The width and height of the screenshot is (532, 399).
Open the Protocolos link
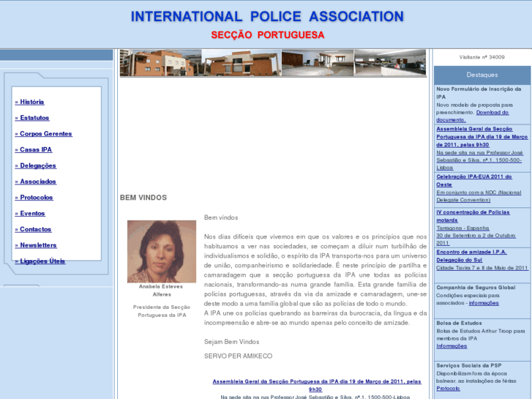point(34,198)
